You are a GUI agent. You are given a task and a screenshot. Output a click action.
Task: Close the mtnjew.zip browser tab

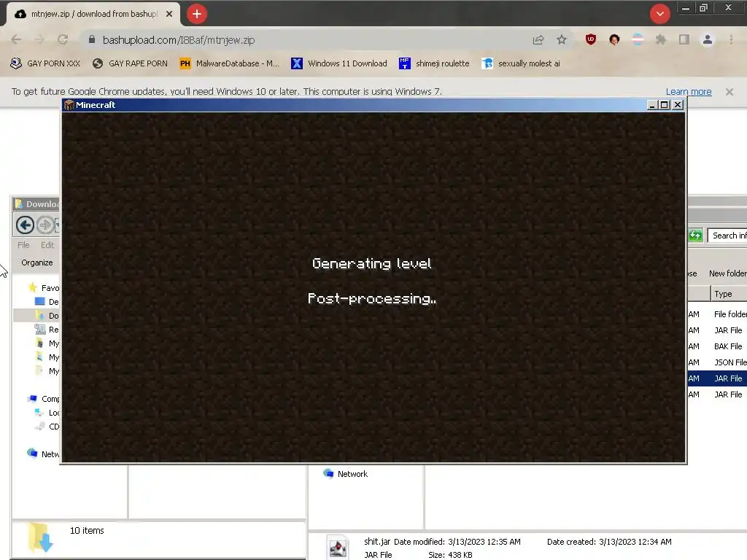click(x=169, y=15)
